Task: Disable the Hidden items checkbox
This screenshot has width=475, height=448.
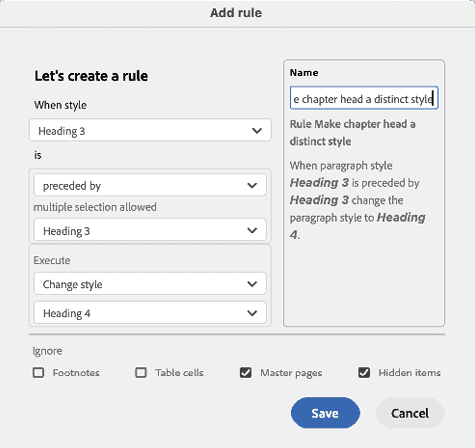Action: [364, 372]
